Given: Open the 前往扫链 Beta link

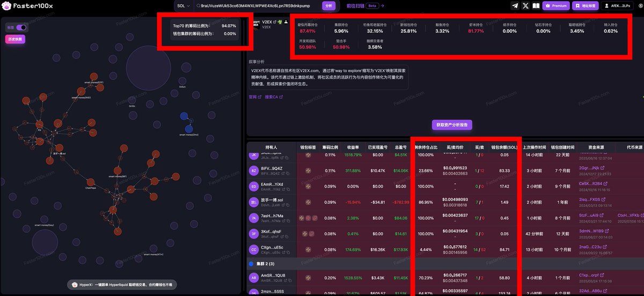Looking at the screenshot, I should click(365, 5).
